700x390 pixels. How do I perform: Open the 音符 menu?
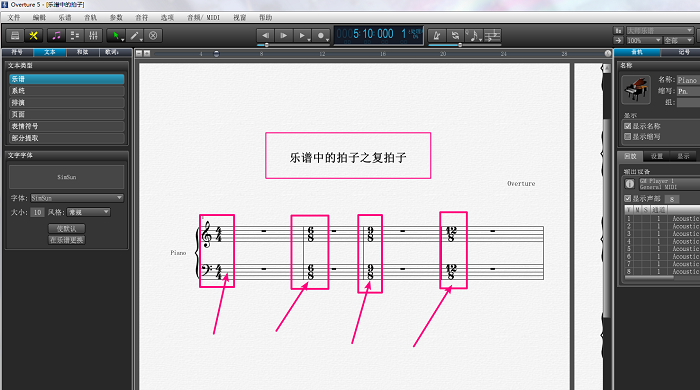coord(142,17)
